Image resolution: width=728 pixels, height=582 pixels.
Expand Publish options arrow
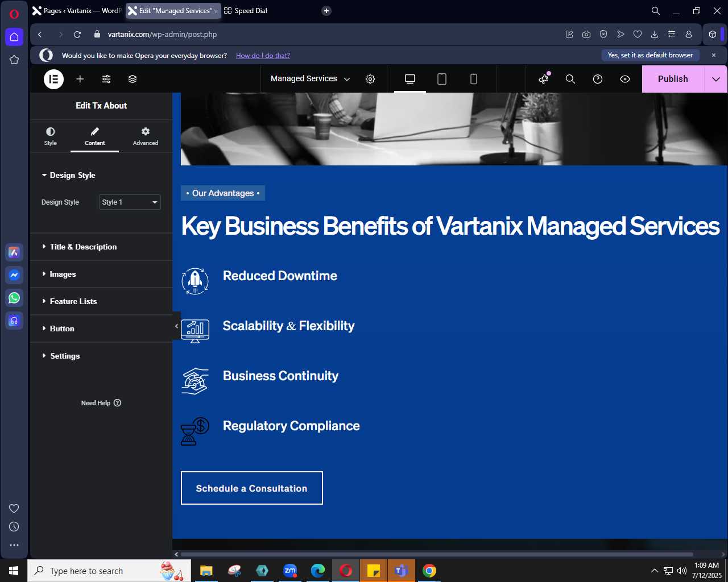(716, 79)
